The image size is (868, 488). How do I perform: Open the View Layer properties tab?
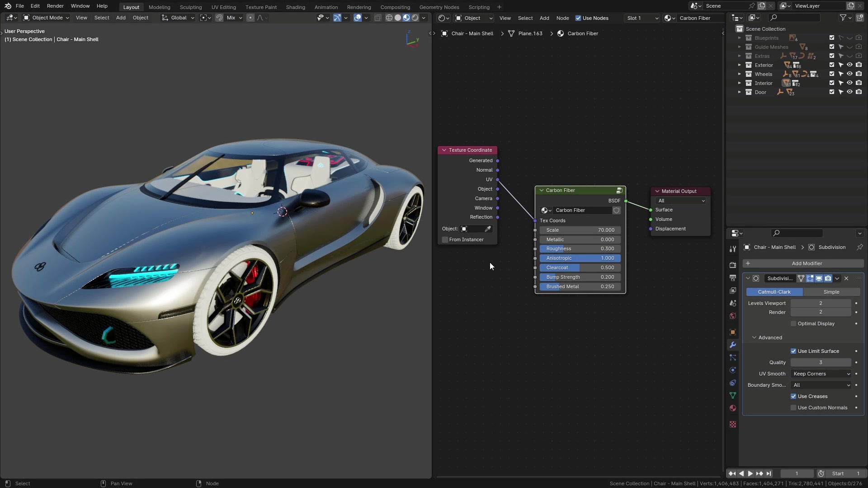click(x=733, y=291)
